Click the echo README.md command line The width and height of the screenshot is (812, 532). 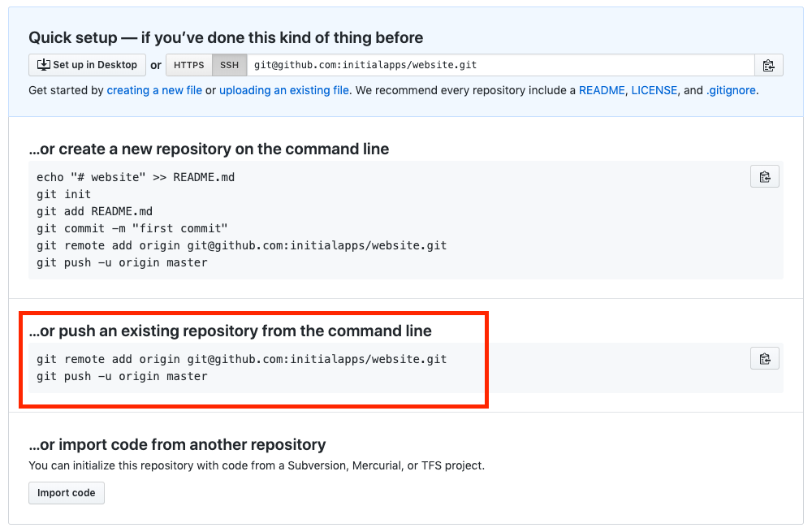(x=135, y=177)
